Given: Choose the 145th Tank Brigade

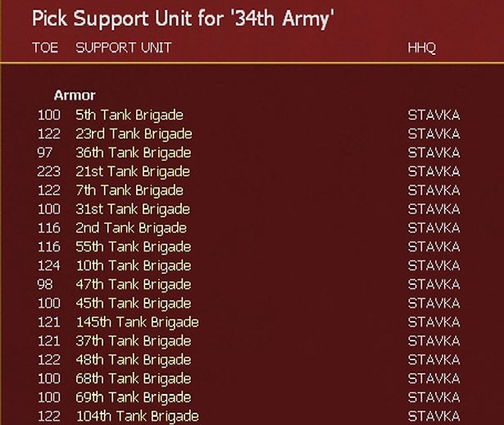Looking at the screenshot, I should (137, 322).
